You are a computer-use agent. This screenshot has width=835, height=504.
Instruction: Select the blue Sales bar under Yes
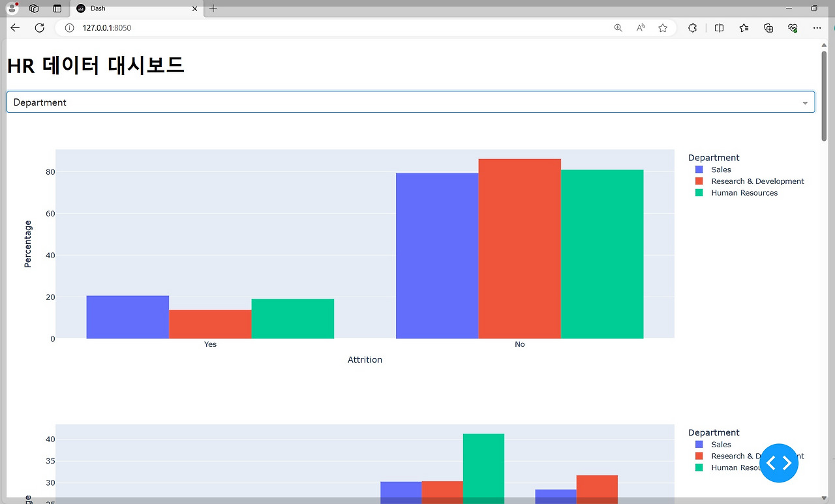(127, 318)
